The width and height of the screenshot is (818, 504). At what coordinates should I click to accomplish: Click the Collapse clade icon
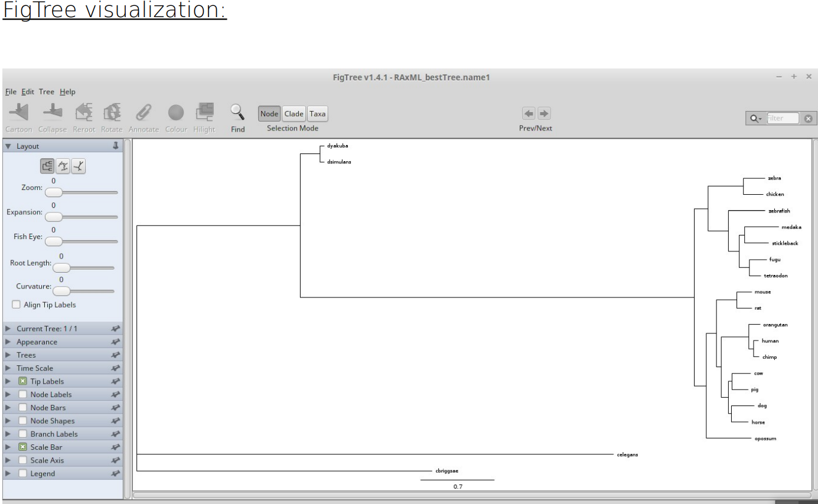click(53, 113)
